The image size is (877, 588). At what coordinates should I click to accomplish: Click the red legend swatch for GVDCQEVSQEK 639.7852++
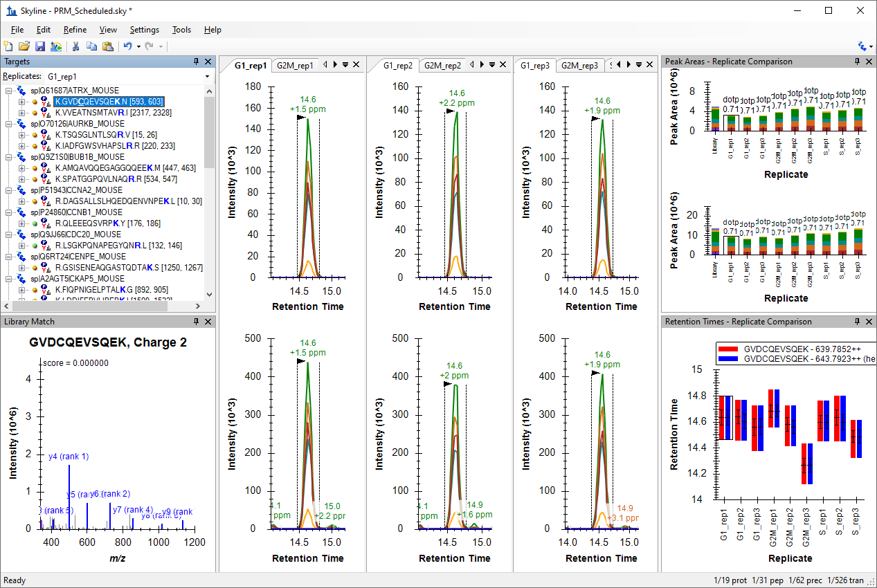click(728, 349)
